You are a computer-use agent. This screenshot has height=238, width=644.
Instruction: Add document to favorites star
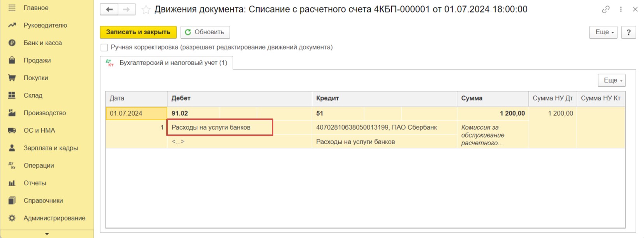[x=146, y=10]
